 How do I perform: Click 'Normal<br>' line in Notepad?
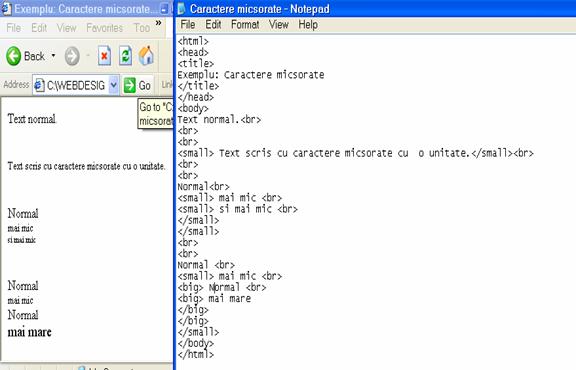204,186
